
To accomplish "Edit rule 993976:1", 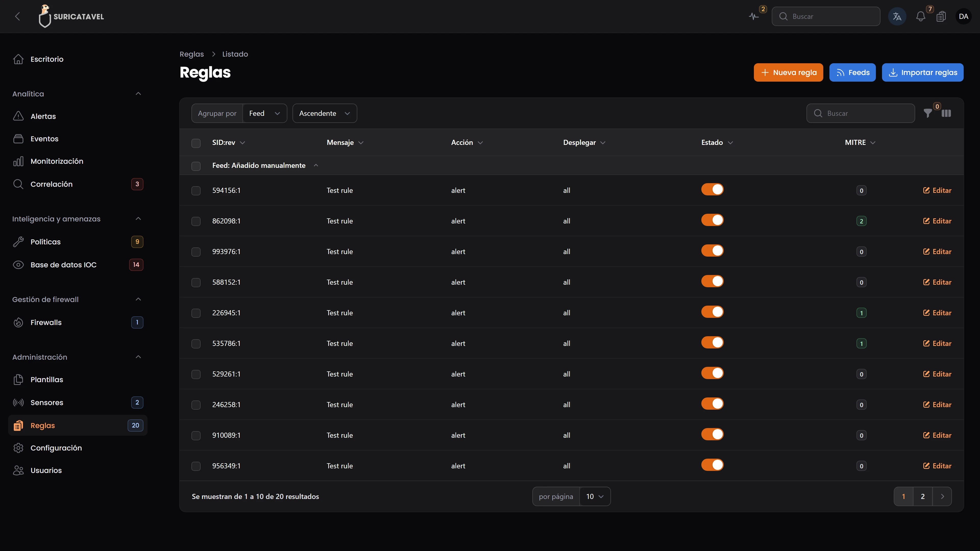I will tap(937, 251).
